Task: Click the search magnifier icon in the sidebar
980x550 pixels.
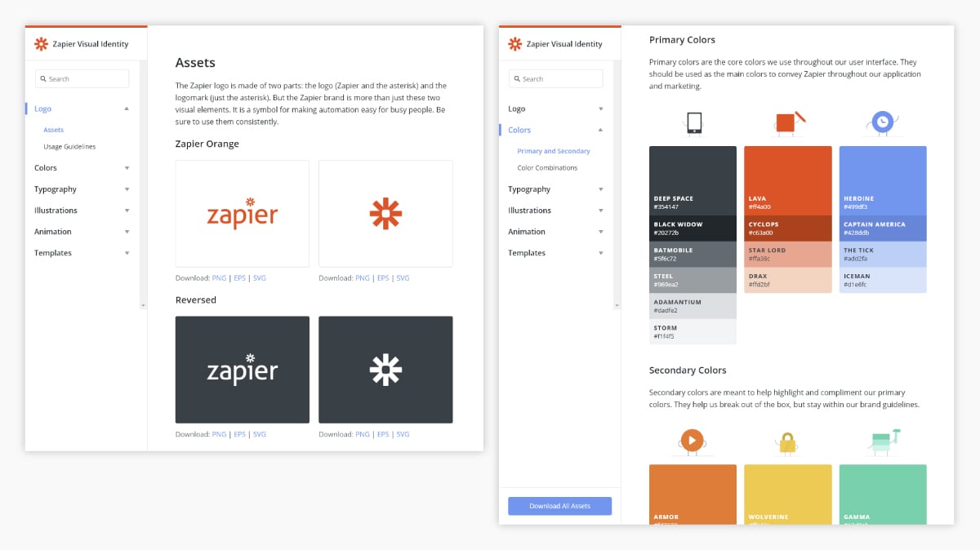Action: (x=44, y=78)
